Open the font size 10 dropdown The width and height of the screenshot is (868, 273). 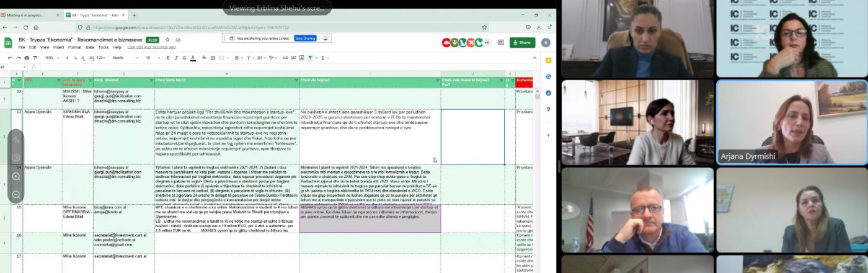click(x=151, y=58)
